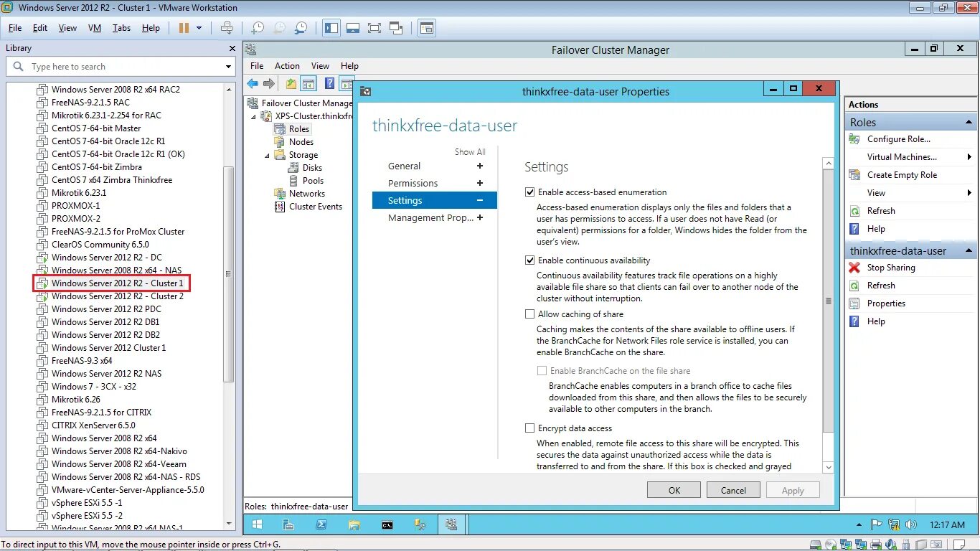The image size is (980, 551).
Task: Open the Help menu in Failover Cluster Manager
Action: pos(349,65)
